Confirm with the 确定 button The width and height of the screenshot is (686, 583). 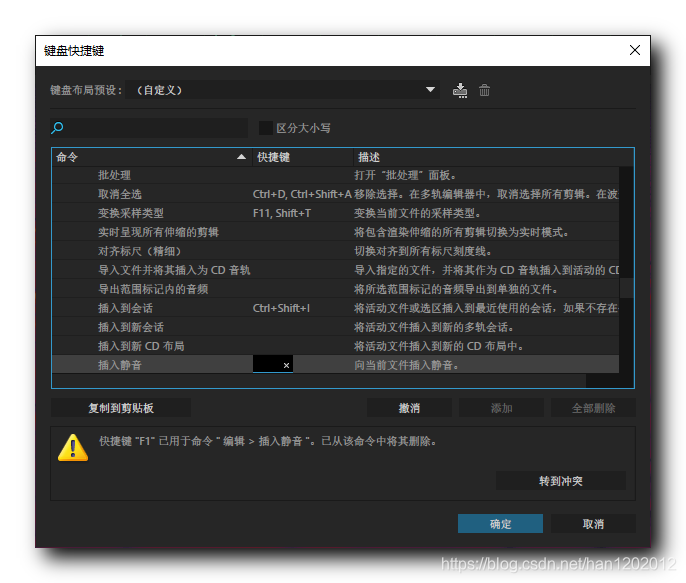tap(500, 524)
